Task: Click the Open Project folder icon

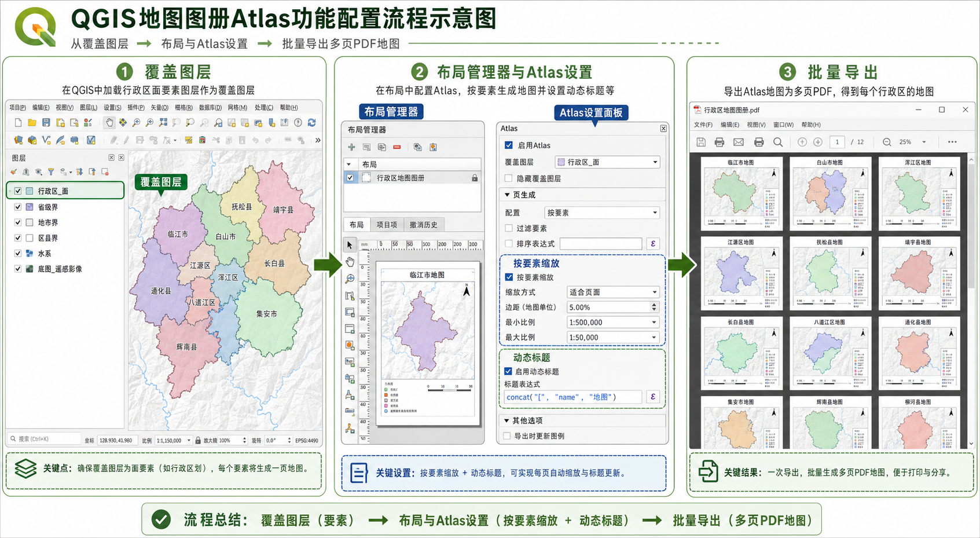Action: coord(32,123)
